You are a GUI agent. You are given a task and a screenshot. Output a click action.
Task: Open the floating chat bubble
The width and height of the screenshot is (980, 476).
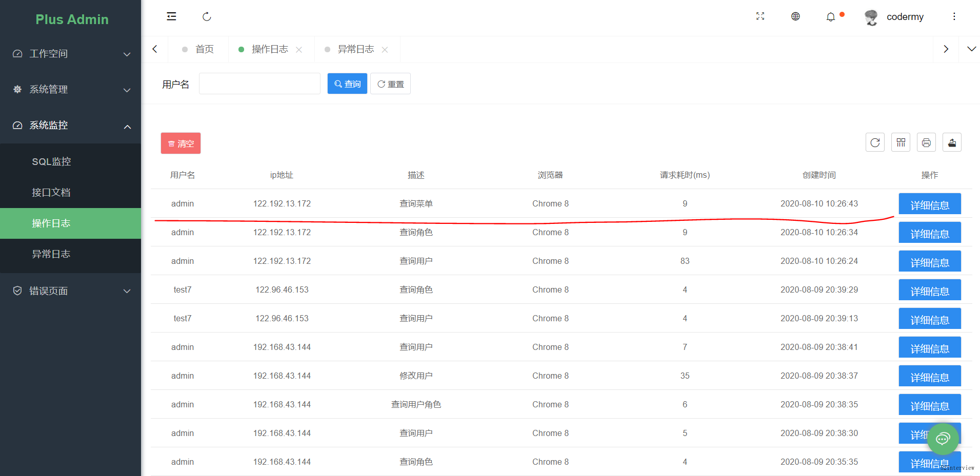[x=943, y=439]
